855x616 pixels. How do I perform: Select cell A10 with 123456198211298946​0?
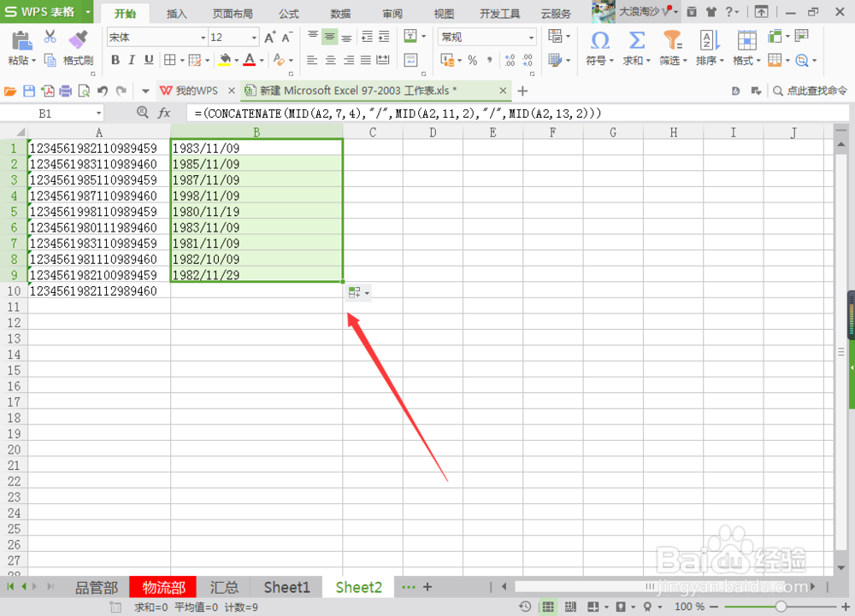point(99,290)
